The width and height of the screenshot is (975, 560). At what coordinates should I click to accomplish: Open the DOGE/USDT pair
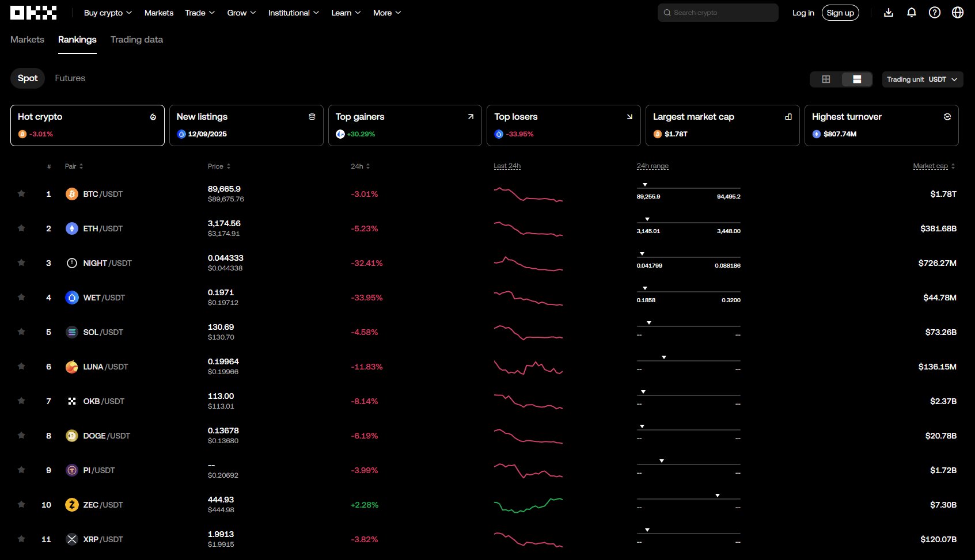click(x=107, y=436)
